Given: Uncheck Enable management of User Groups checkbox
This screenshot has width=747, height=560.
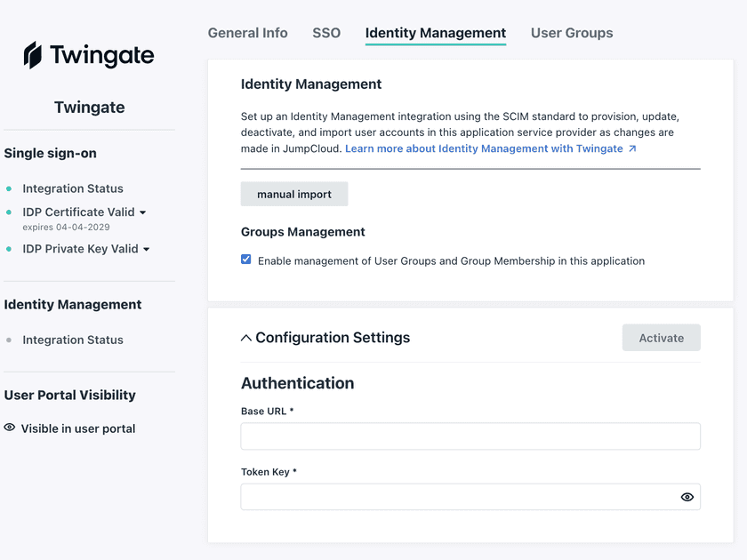Looking at the screenshot, I should point(246,260).
